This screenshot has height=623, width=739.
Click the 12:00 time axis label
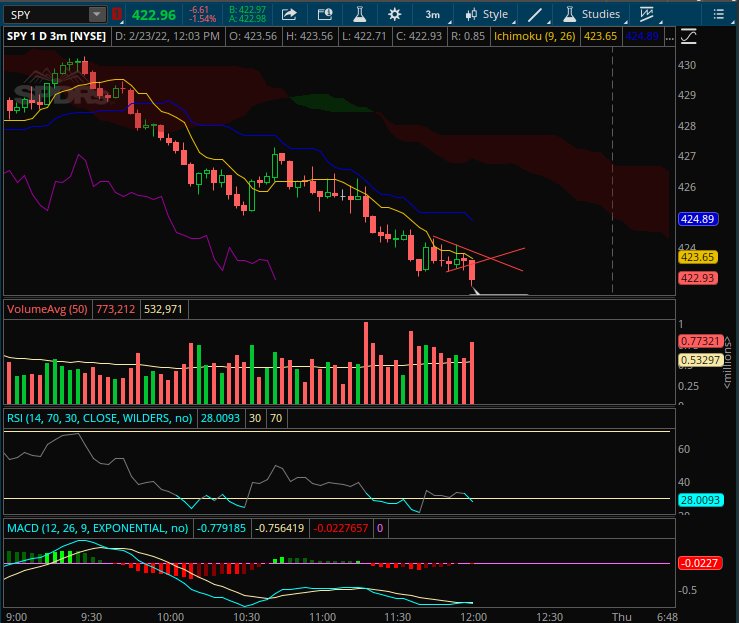(x=474, y=617)
